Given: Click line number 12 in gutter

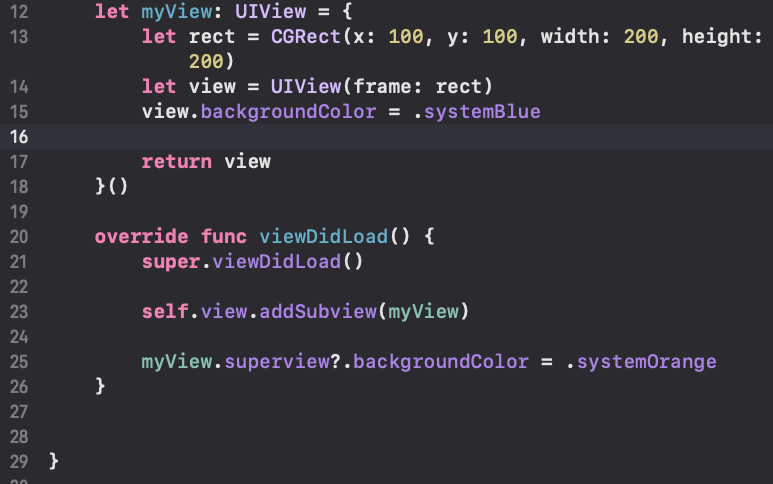Looking at the screenshot, I should coord(19,11).
